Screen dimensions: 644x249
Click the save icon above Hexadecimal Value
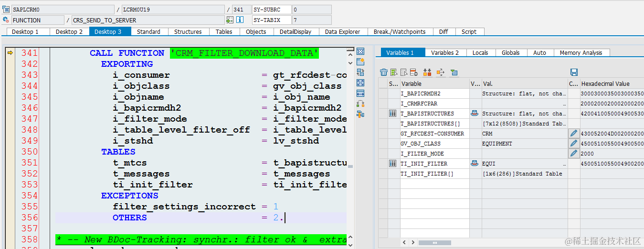coord(574,72)
